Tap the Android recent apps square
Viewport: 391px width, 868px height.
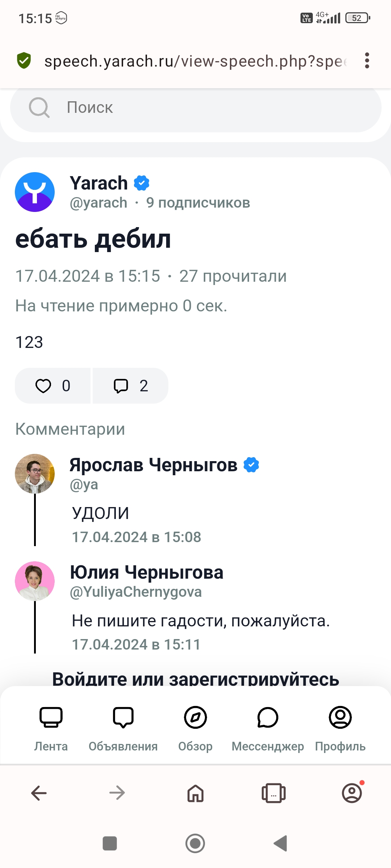110,843
